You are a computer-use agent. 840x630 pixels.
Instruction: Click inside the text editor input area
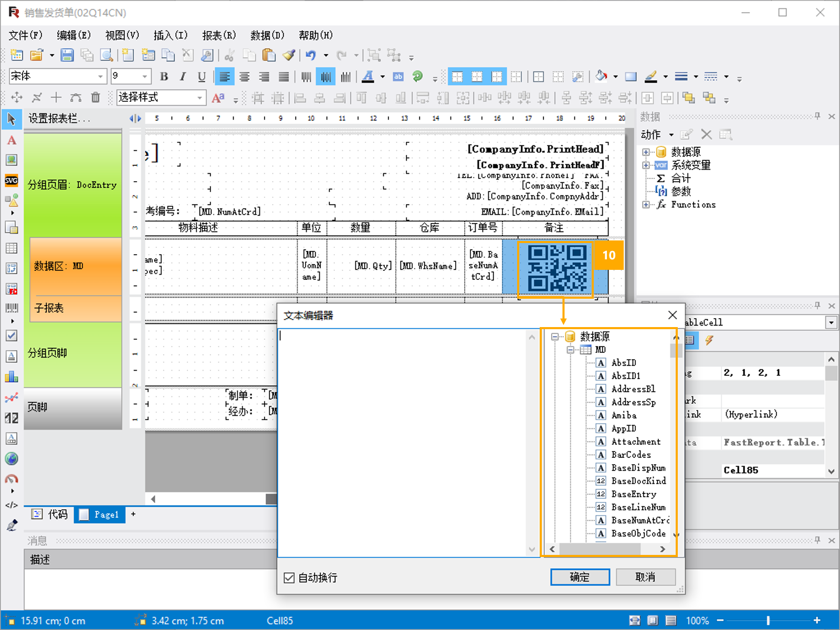(403, 443)
